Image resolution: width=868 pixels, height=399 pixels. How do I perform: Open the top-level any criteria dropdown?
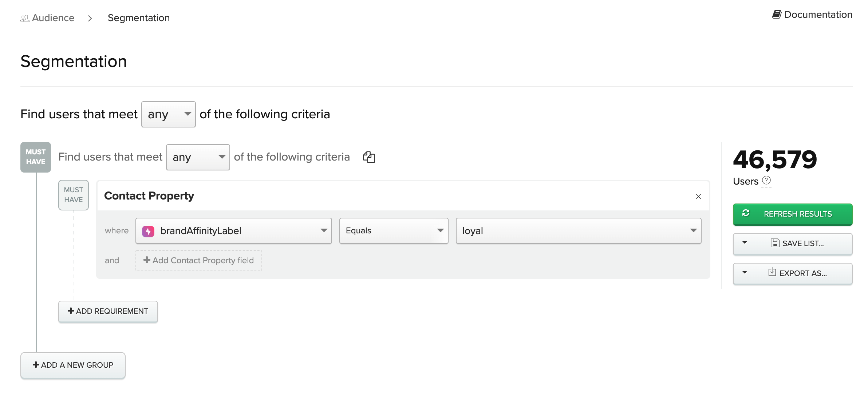[x=169, y=114]
